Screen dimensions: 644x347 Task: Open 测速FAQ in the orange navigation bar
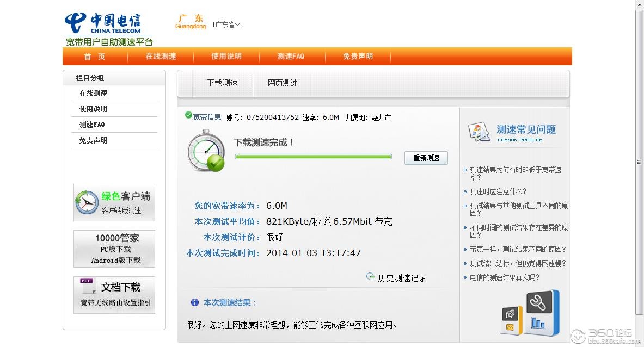[x=291, y=56]
